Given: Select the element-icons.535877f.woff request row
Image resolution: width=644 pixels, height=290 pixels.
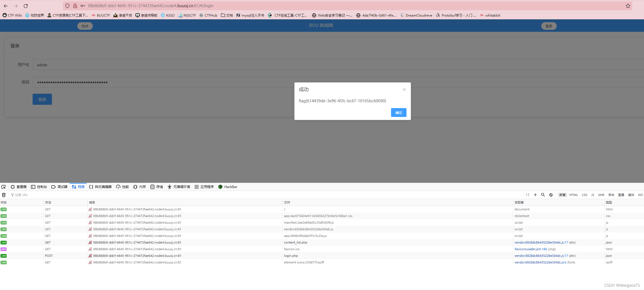Looking at the screenshot, I should click(322, 262).
